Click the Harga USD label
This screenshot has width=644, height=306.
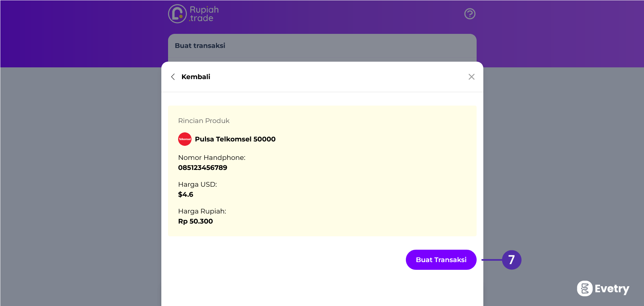click(197, 184)
